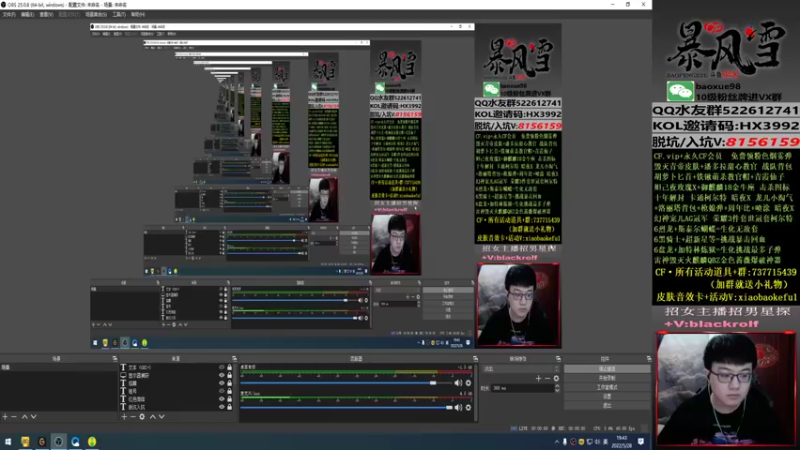This screenshot has height=450, width=800.
Task: Open the yellow app icon on taskbar
Action: coord(25,442)
